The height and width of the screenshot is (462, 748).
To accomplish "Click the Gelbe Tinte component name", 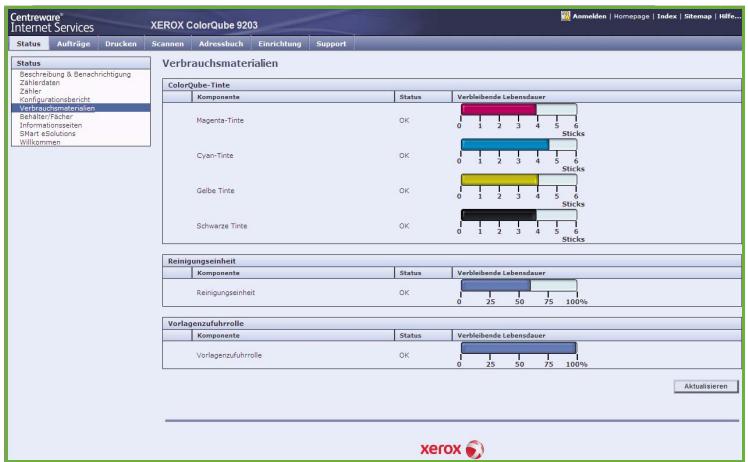I will coord(215,190).
